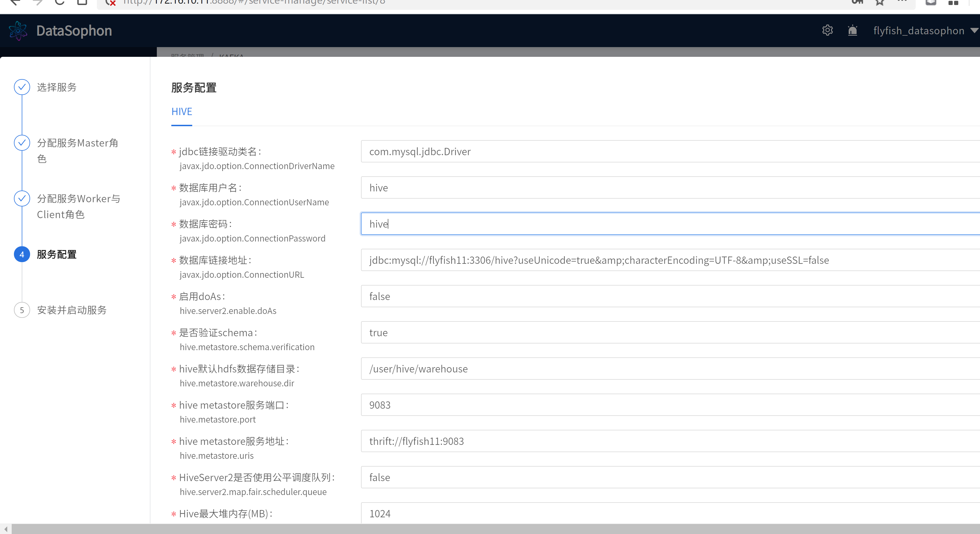Click the check icon for 分配服务Master角色 step
The width and height of the screenshot is (980, 534).
click(x=22, y=143)
